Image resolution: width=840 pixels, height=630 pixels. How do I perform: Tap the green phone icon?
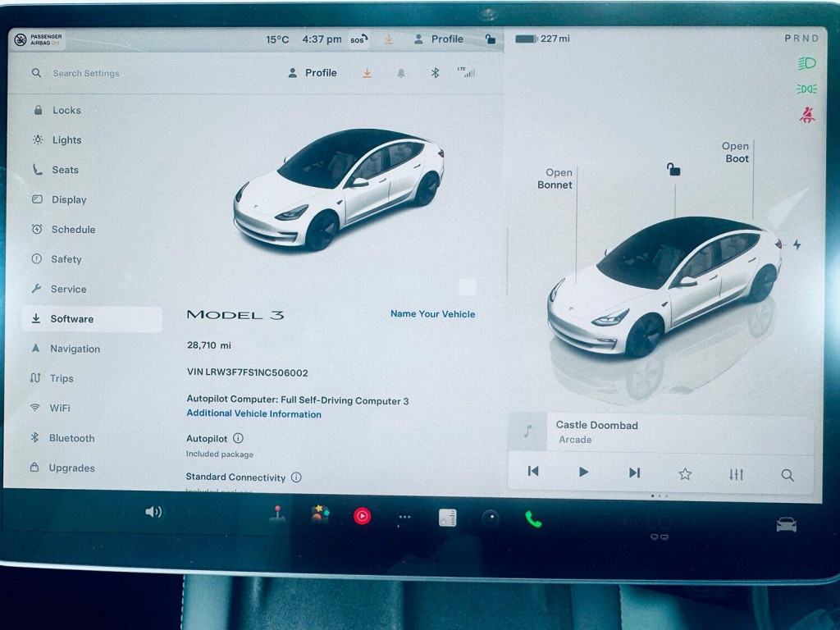click(533, 518)
